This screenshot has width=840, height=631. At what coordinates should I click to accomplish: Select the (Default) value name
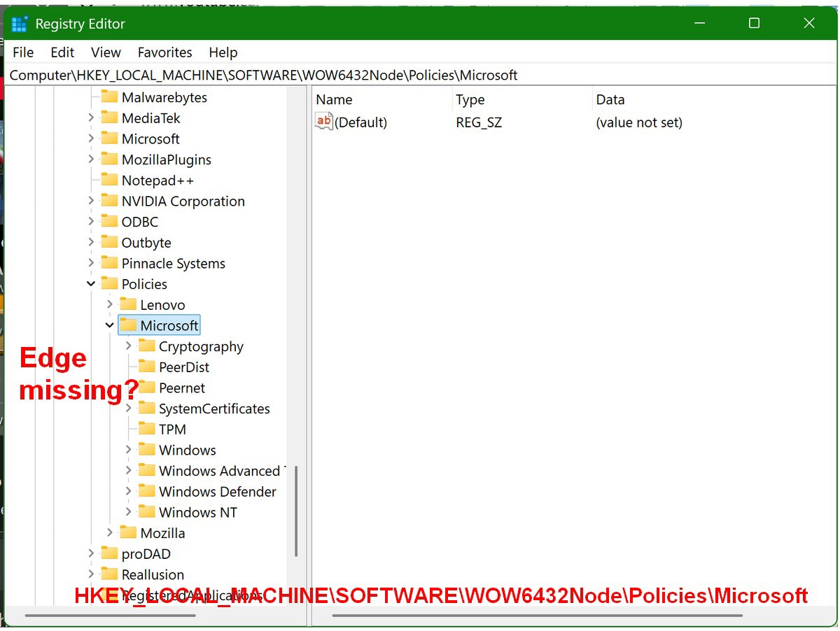tap(360, 122)
